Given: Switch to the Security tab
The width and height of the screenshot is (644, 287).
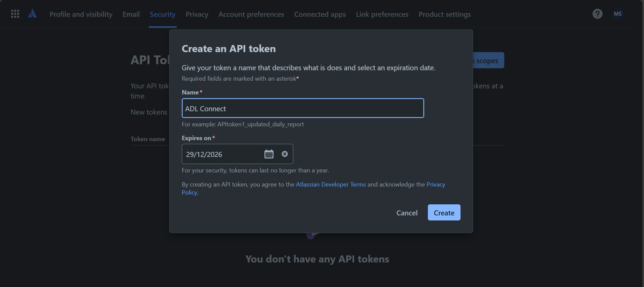Looking at the screenshot, I should [x=163, y=14].
